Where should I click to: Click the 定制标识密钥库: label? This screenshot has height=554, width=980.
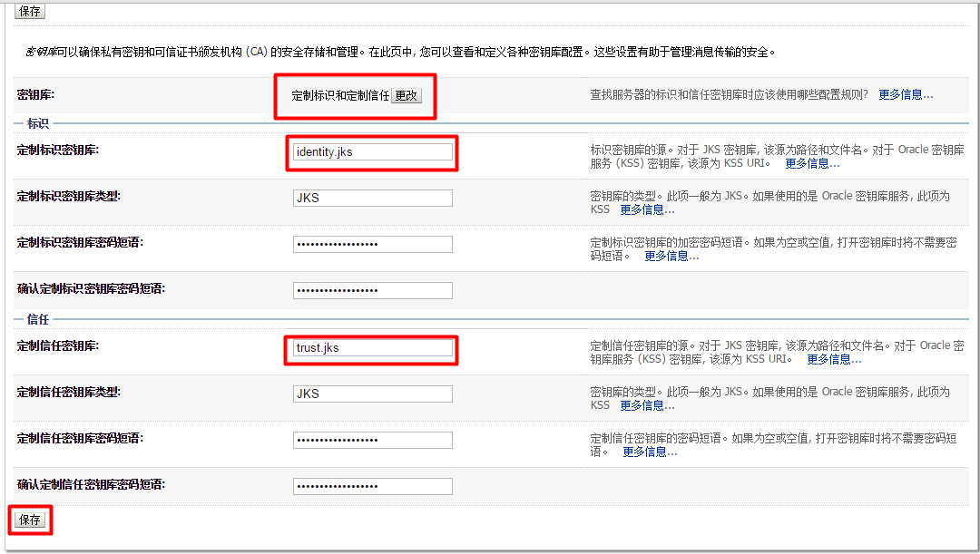tap(58, 150)
